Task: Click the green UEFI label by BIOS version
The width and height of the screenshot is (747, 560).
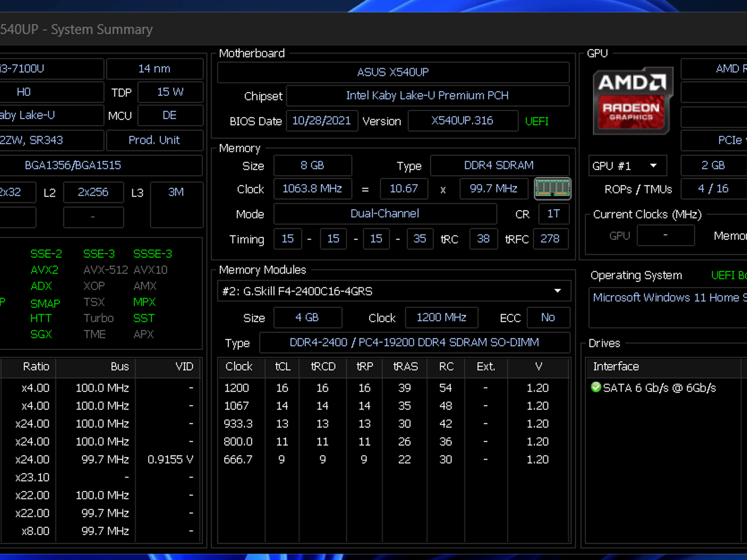Action: (x=537, y=121)
